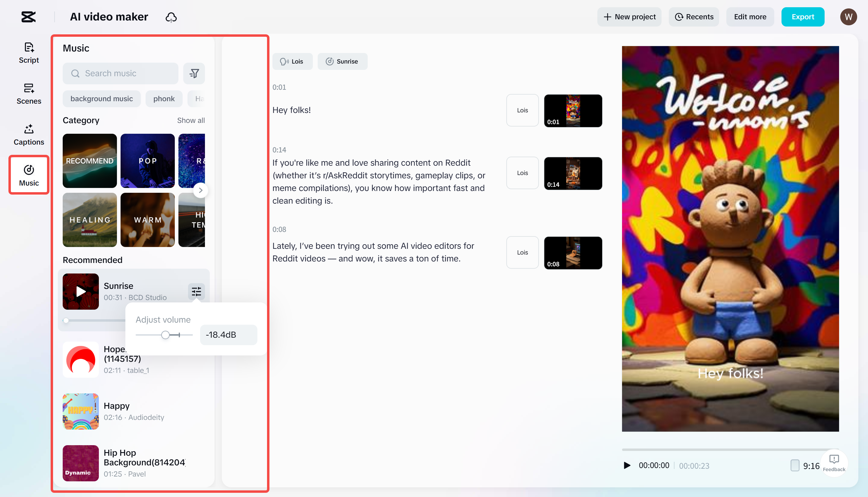The height and width of the screenshot is (497, 868).
Task: Open the Captions panel
Action: pyautogui.click(x=28, y=134)
